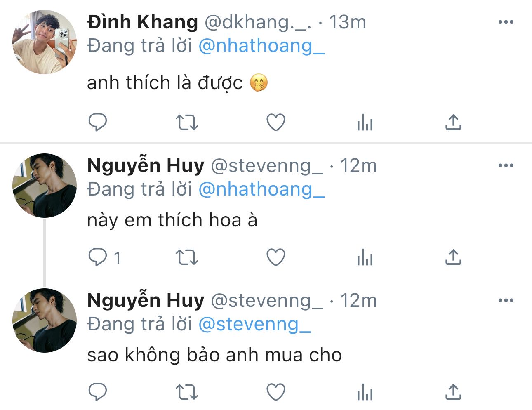Open more options on "sao không bảo anh" tweet
Screen dimensions: 532x410
(x=506, y=300)
